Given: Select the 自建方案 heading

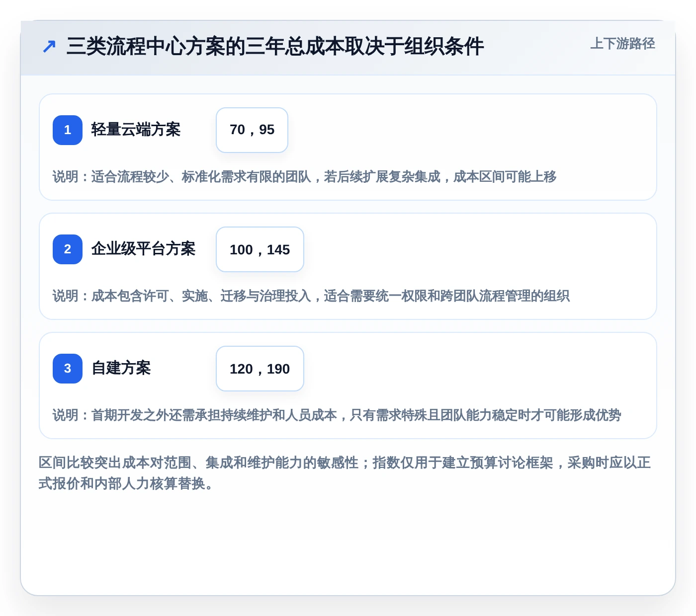Looking at the screenshot, I should tap(121, 368).
